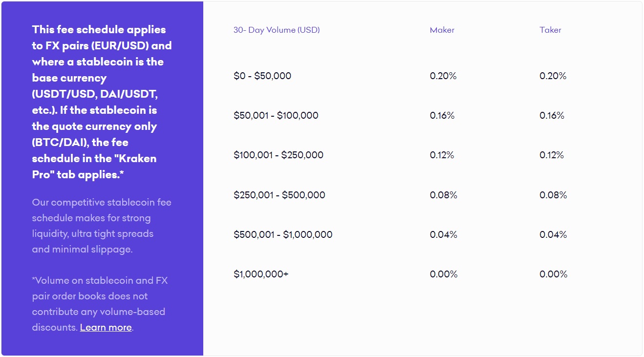Select the 0.00% Taker fee value
This screenshot has height=357, width=644.
553,274
